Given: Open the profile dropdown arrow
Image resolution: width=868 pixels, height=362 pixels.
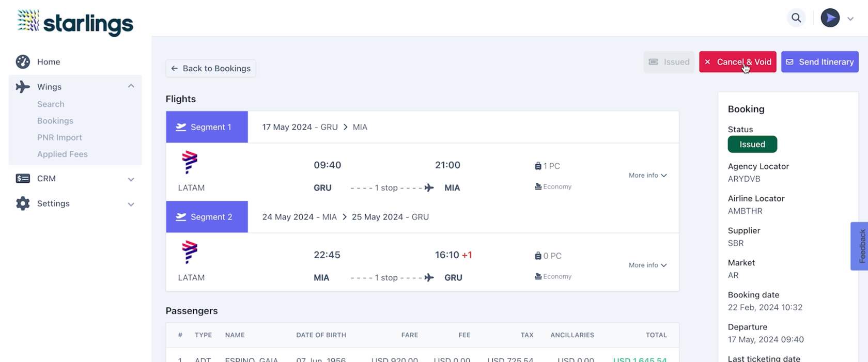Looking at the screenshot, I should [850, 19].
